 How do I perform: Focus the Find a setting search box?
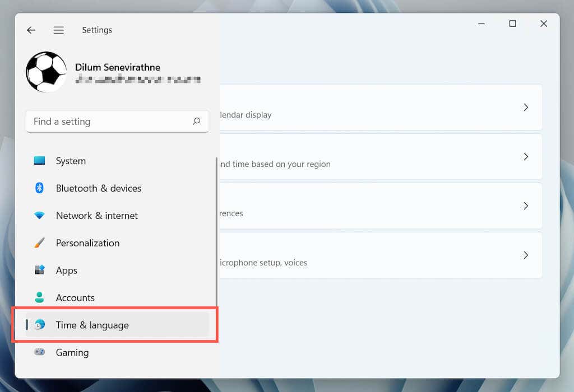click(x=118, y=122)
